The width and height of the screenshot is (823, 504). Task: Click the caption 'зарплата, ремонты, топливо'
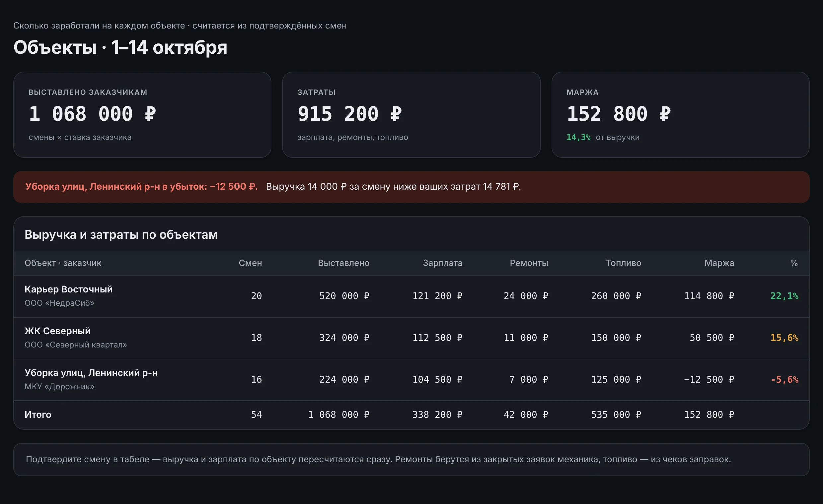pos(353,137)
